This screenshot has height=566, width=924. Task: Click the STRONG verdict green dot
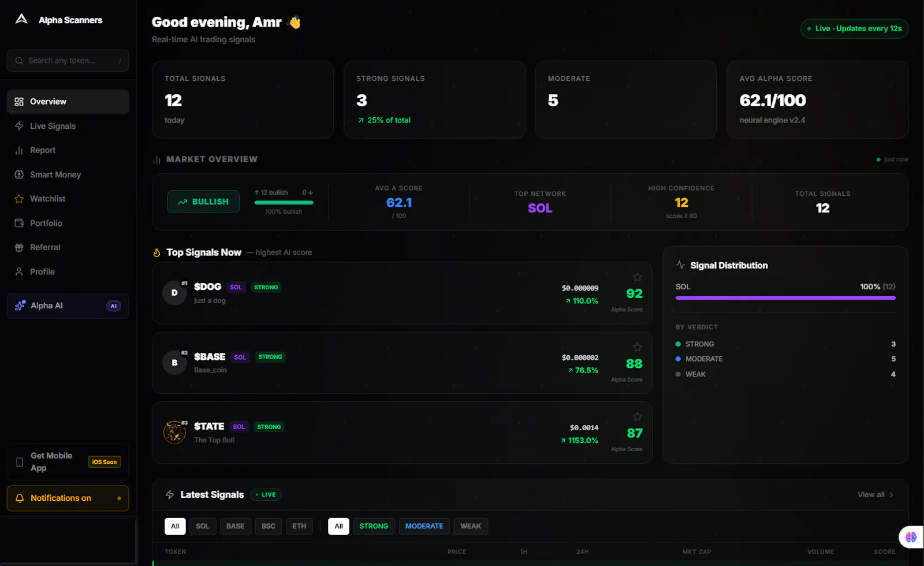pos(678,344)
